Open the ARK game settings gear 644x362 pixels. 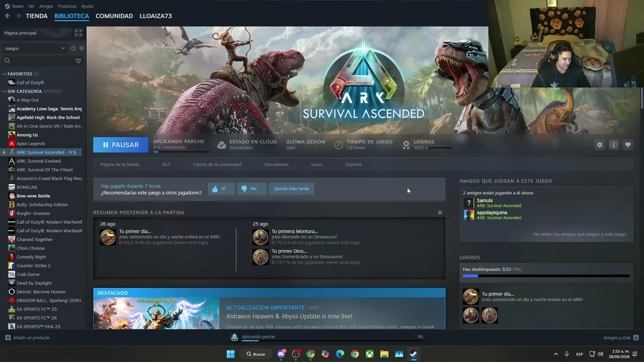(x=599, y=145)
